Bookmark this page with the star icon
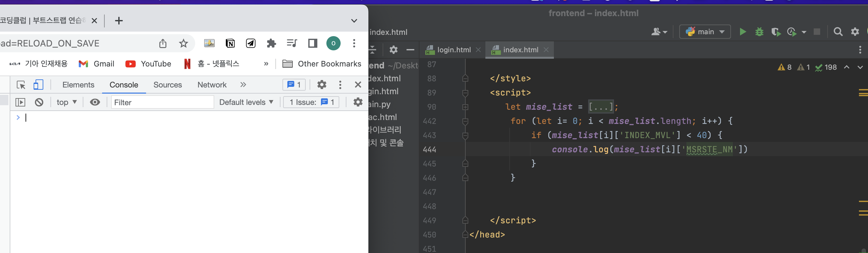 183,43
